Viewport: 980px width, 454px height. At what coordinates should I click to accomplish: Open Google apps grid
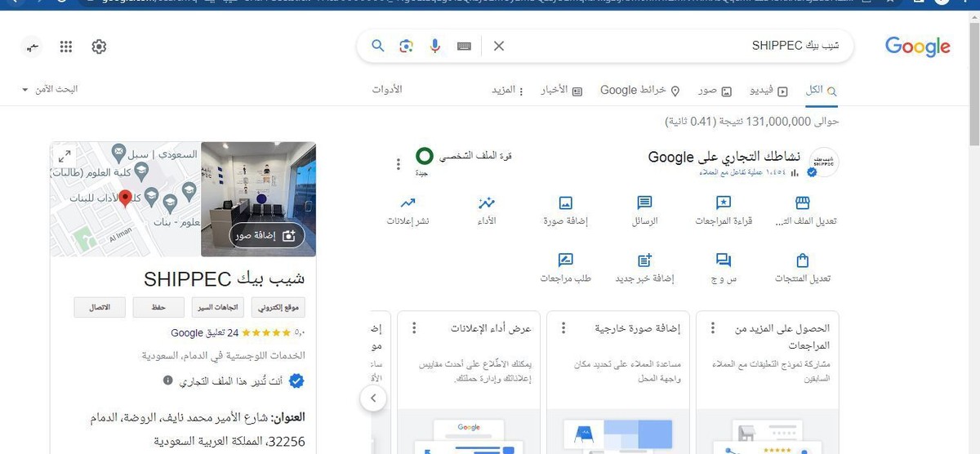pos(66,47)
